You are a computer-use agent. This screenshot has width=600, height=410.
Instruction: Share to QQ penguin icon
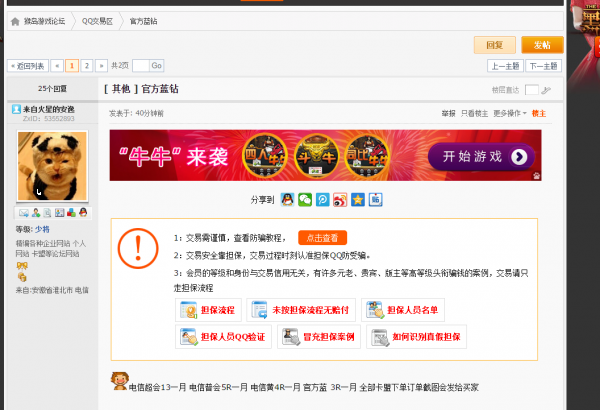pos(287,199)
